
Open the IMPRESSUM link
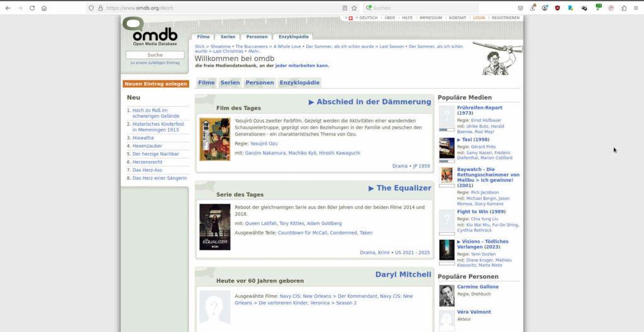(x=431, y=18)
